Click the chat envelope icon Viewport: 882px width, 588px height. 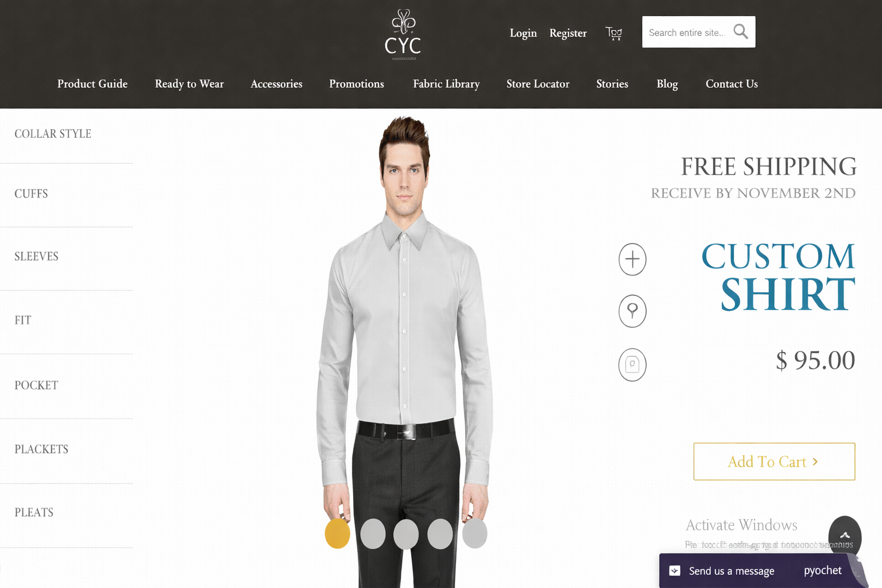point(675,571)
